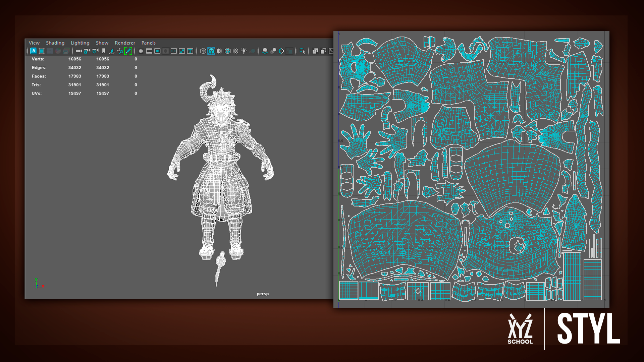The height and width of the screenshot is (362, 644).
Task: Toggle the Grease Pencil icon
Action: pos(128,51)
